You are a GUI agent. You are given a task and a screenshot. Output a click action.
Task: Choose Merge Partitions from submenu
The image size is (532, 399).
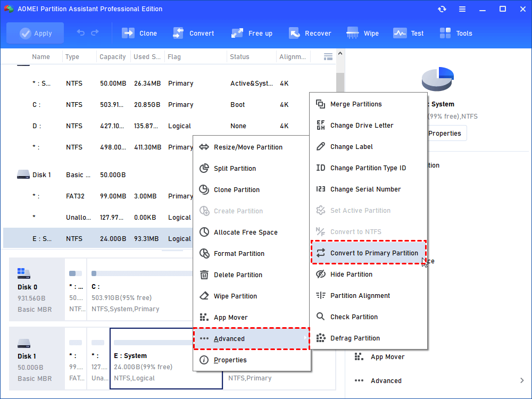click(x=356, y=104)
